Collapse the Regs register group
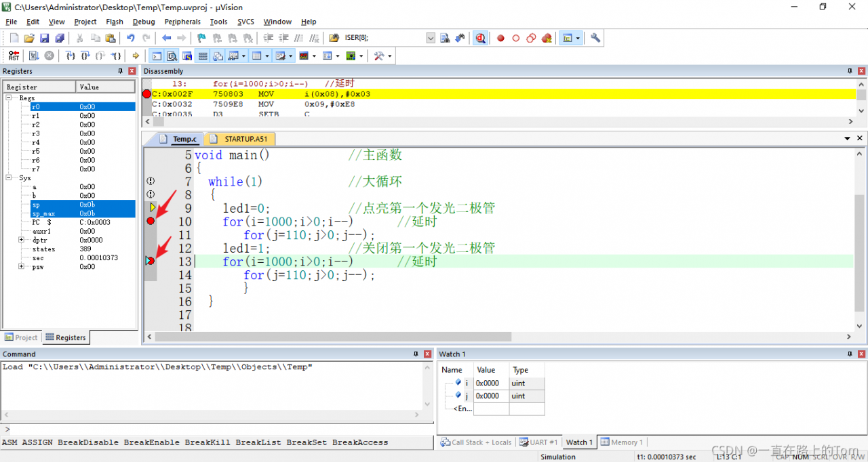Viewport: 868px width, 462px height. [9, 98]
